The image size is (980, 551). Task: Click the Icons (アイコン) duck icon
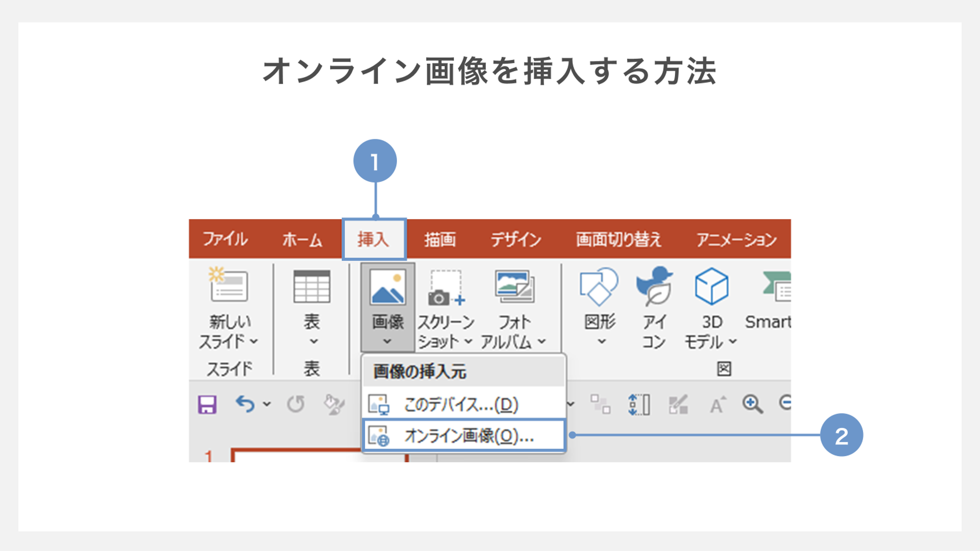pos(654,286)
